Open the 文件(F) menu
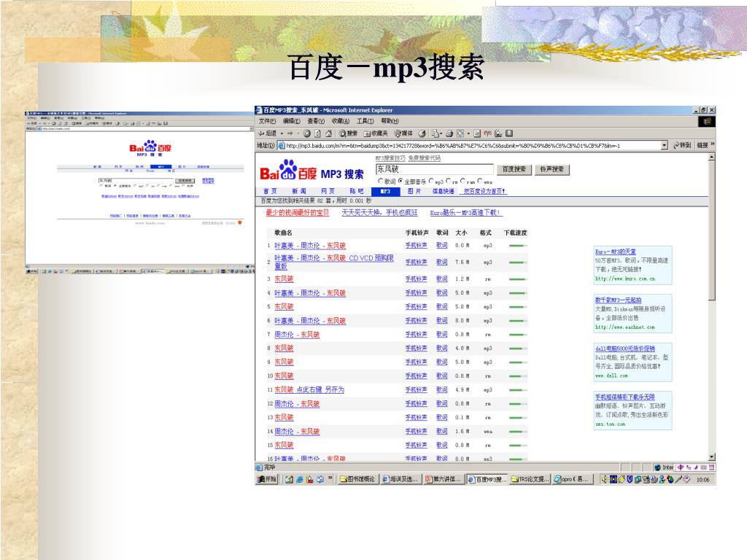747x560 pixels. (x=267, y=122)
